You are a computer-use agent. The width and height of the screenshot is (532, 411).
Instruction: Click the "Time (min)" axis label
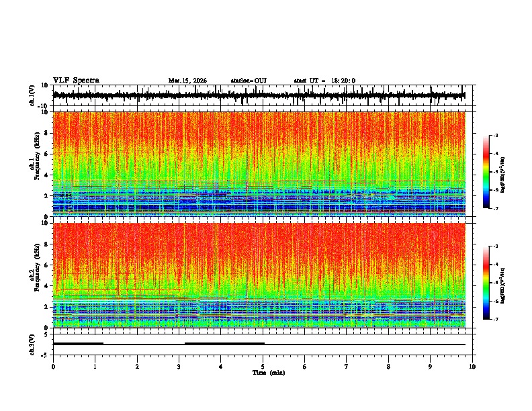click(x=269, y=373)
